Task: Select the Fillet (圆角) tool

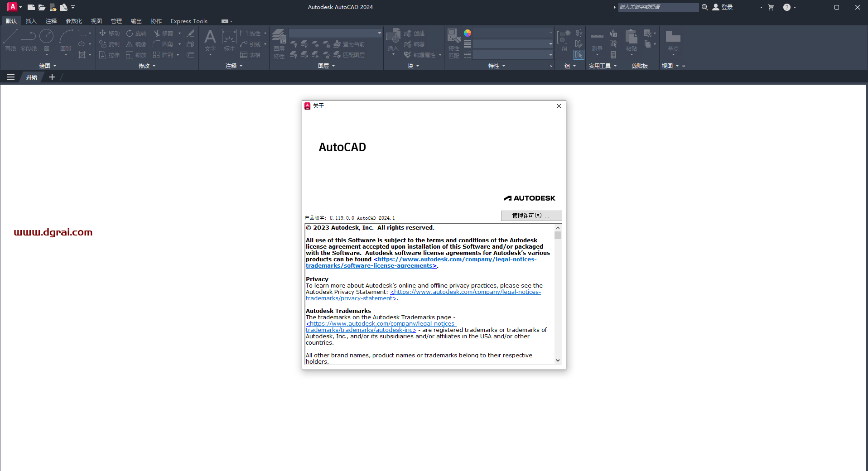Action: (x=163, y=44)
